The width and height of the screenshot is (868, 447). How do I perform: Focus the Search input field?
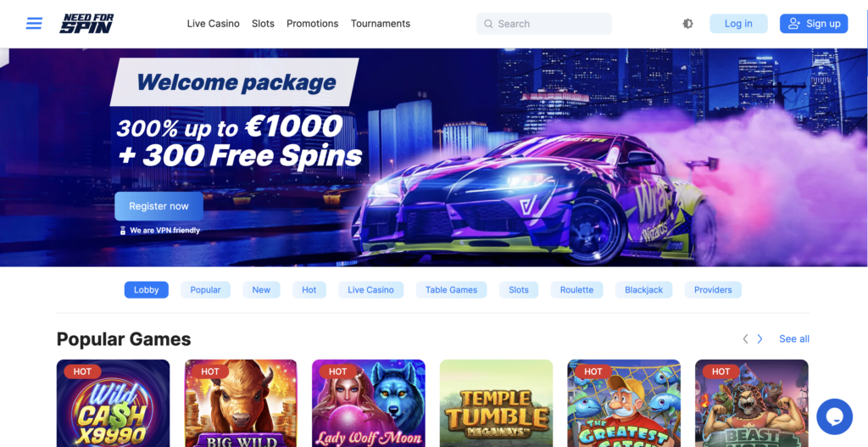[x=544, y=24]
